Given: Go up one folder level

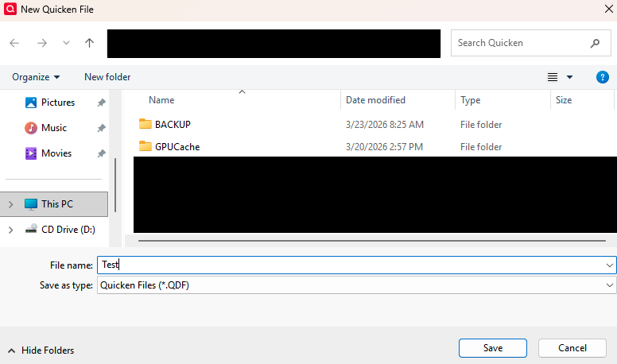Looking at the screenshot, I should 89,43.
